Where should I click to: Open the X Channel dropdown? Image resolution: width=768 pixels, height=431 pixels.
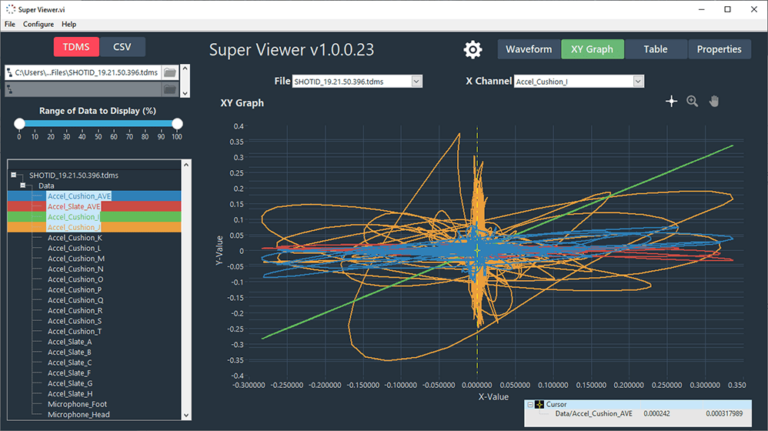[x=637, y=81]
